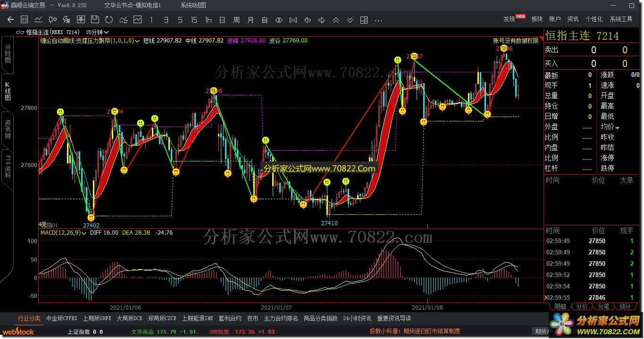Move chart right with hollow arrow
Viewport: 644px width, 339px height.
pyautogui.click(x=321, y=20)
